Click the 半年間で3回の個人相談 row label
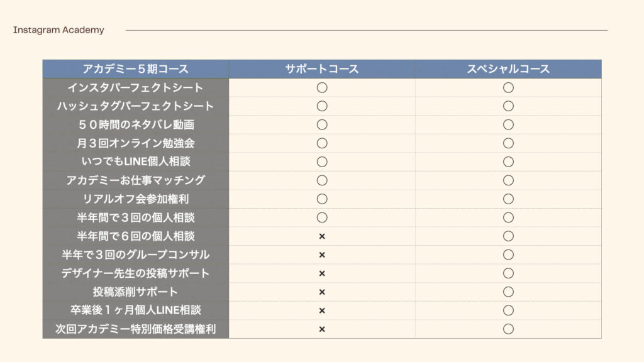Screen dimensions: 644x362 click(x=136, y=217)
